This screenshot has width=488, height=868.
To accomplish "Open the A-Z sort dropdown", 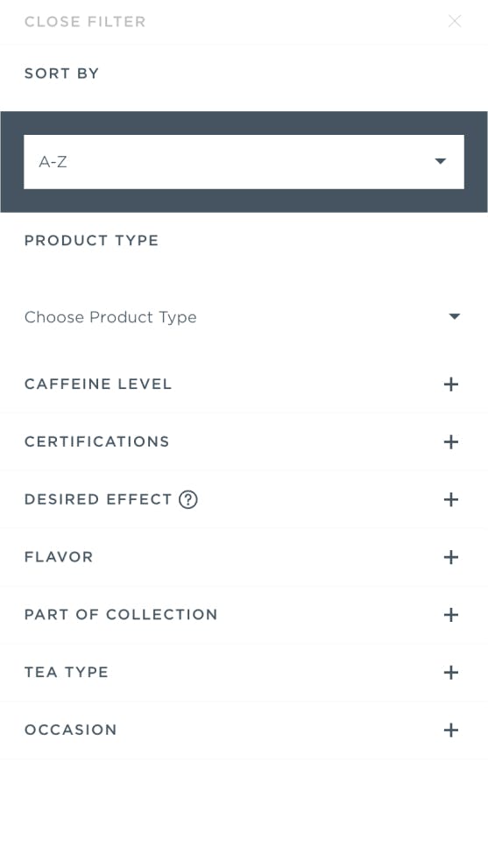I will point(244,162).
